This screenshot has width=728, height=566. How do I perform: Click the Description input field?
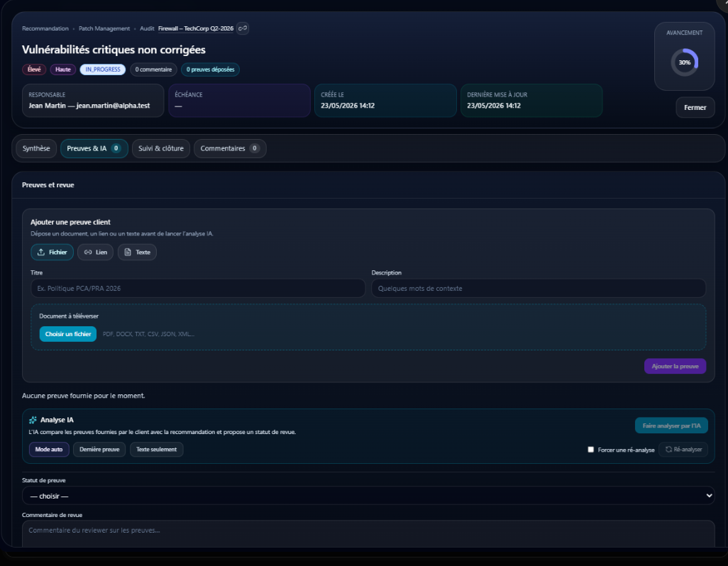pos(539,288)
